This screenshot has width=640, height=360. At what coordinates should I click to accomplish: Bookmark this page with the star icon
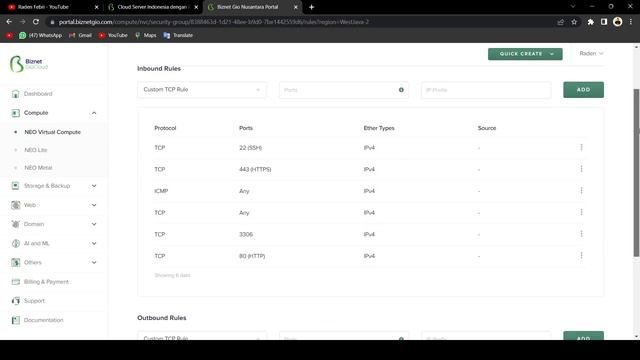click(574, 22)
